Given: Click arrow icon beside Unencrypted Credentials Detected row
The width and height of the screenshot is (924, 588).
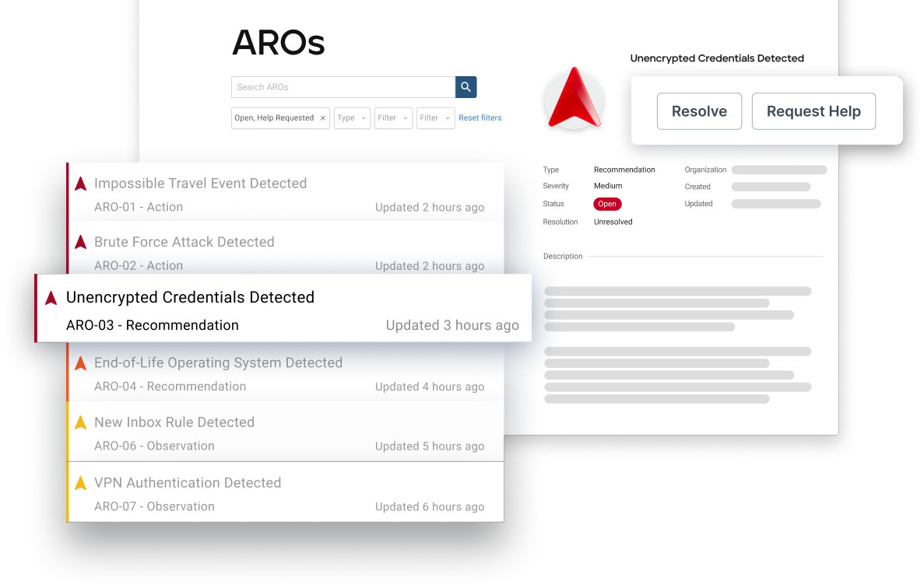Looking at the screenshot, I should [x=51, y=298].
